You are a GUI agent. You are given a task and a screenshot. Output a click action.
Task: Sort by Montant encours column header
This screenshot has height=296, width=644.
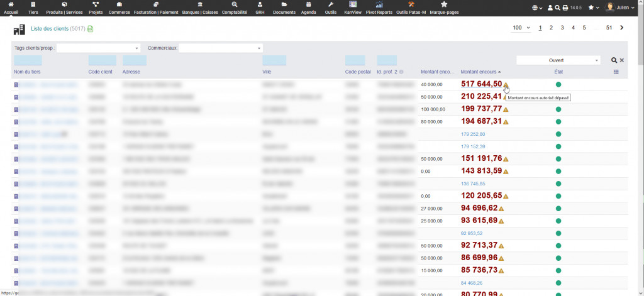[479, 72]
